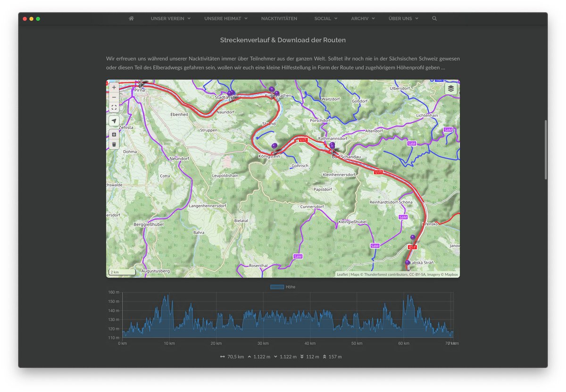The image size is (566, 392).
Task: Click the Lichtenhain place label
Action: coord(427,115)
